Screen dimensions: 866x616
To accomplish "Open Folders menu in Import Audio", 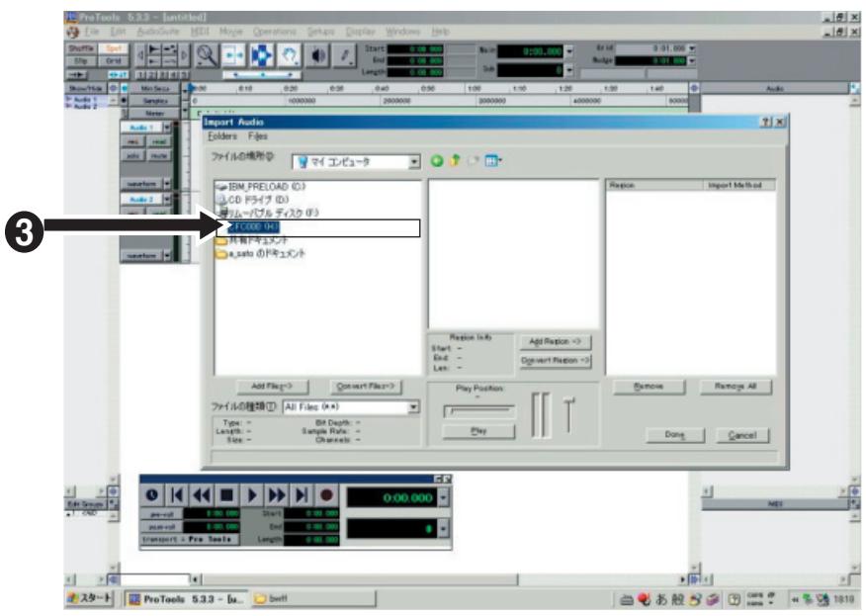I will (x=222, y=135).
